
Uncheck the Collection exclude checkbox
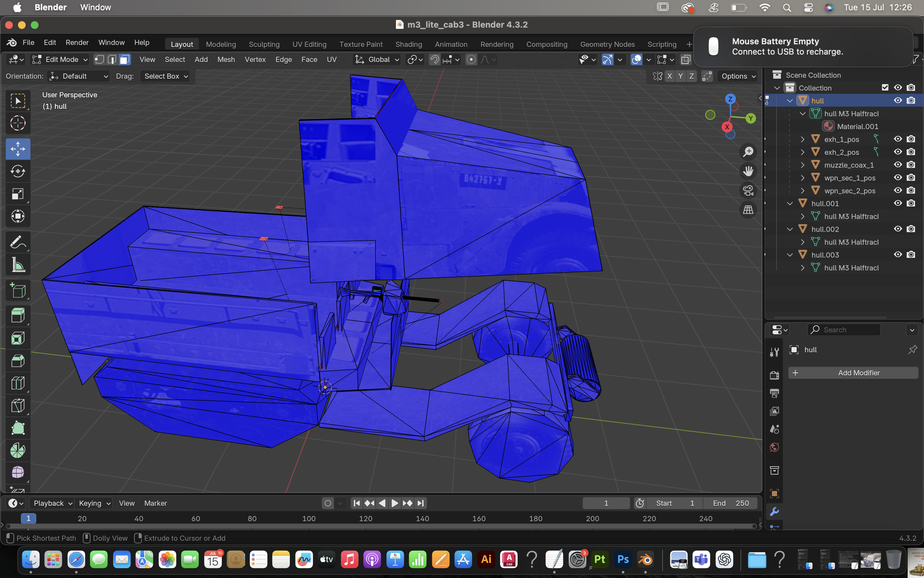(885, 88)
